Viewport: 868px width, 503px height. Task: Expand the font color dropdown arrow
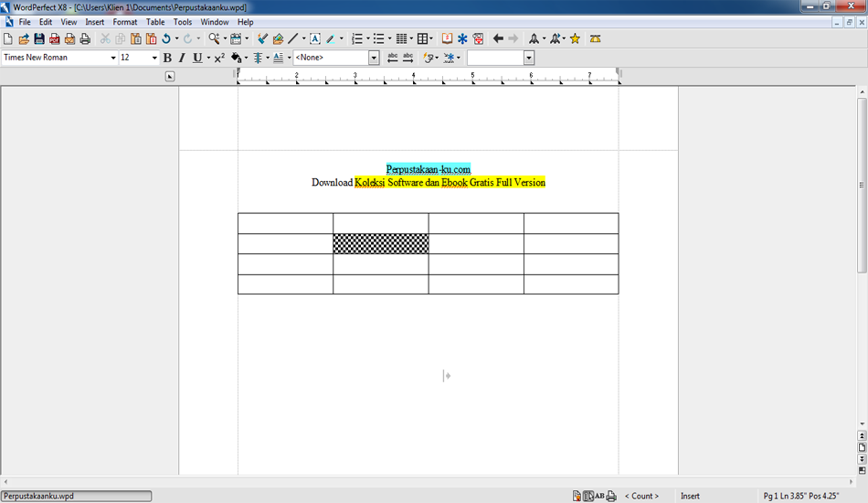(x=247, y=58)
